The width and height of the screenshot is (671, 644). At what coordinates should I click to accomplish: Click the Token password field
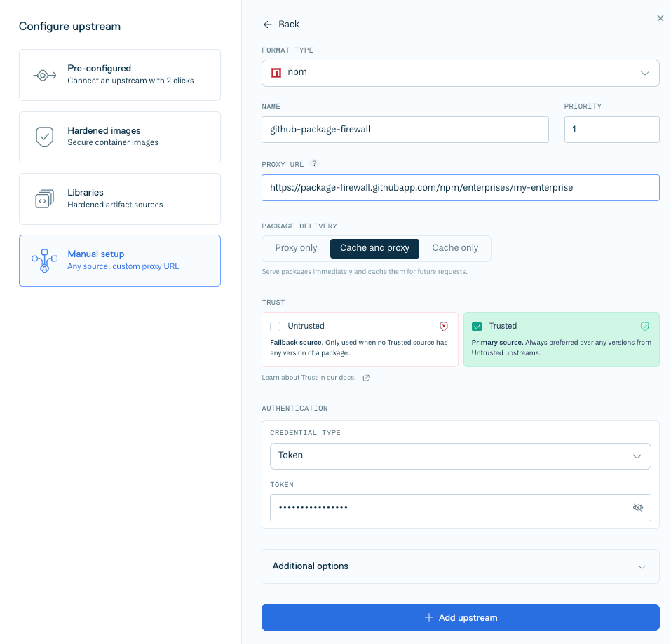tap(461, 507)
